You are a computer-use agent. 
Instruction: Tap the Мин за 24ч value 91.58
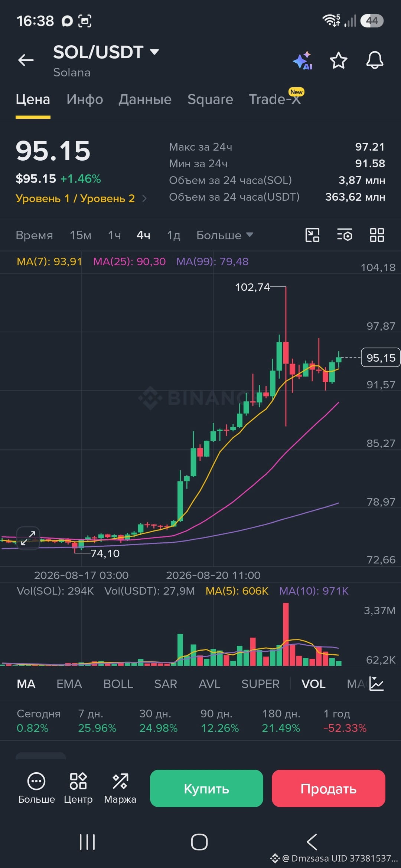coord(370,164)
